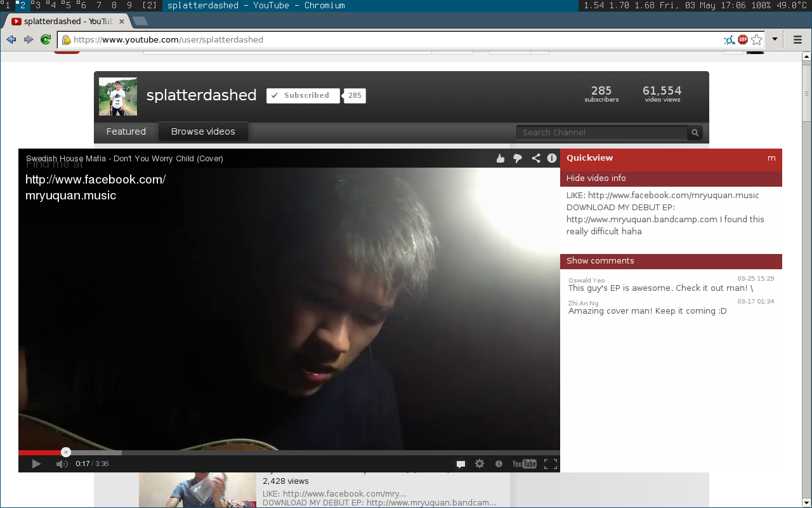Screen dimensions: 812x508
Task: Click the Quickview header bar
Action: tap(671, 159)
